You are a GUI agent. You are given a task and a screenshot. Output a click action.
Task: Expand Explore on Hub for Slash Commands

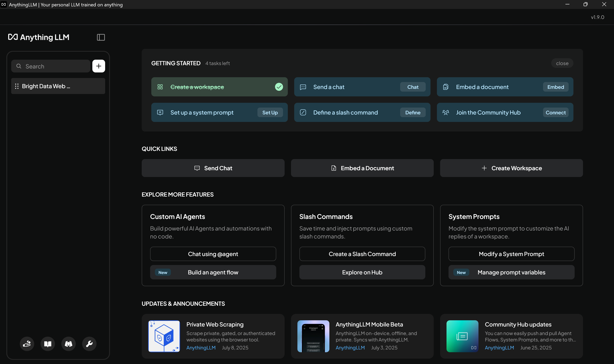point(362,272)
